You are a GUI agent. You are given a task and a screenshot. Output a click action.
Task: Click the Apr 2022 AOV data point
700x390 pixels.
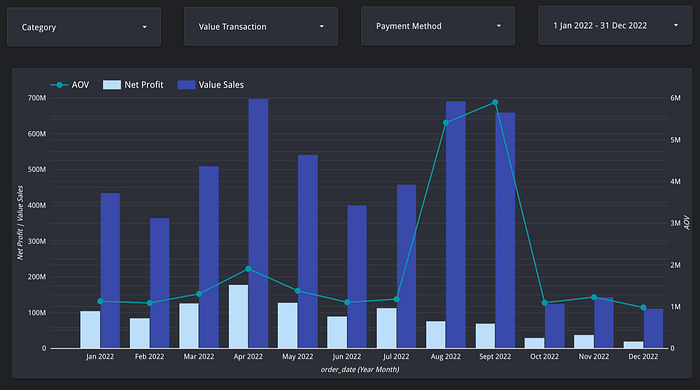249,269
